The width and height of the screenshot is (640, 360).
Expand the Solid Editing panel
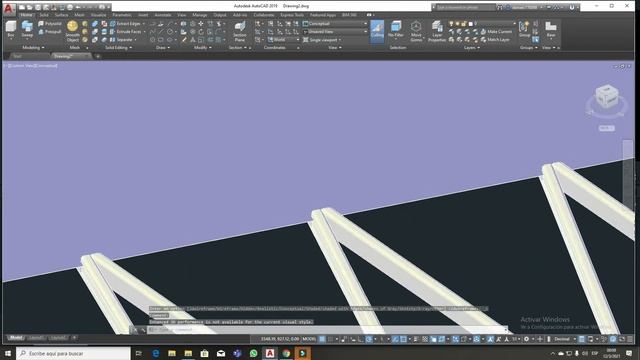118,48
